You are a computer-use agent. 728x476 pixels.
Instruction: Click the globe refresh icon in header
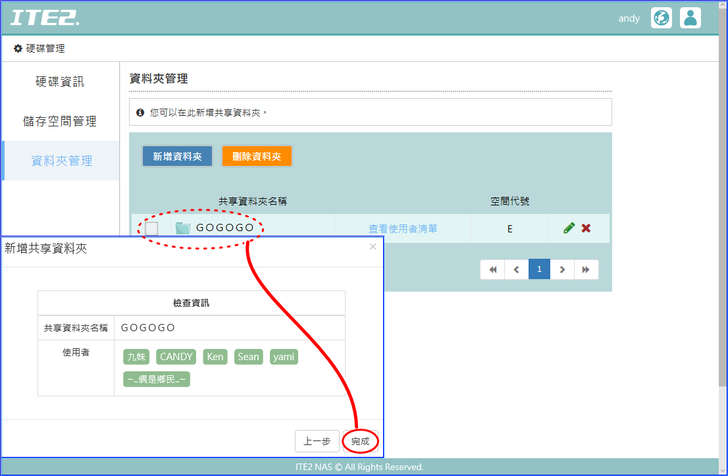point(661,18)
